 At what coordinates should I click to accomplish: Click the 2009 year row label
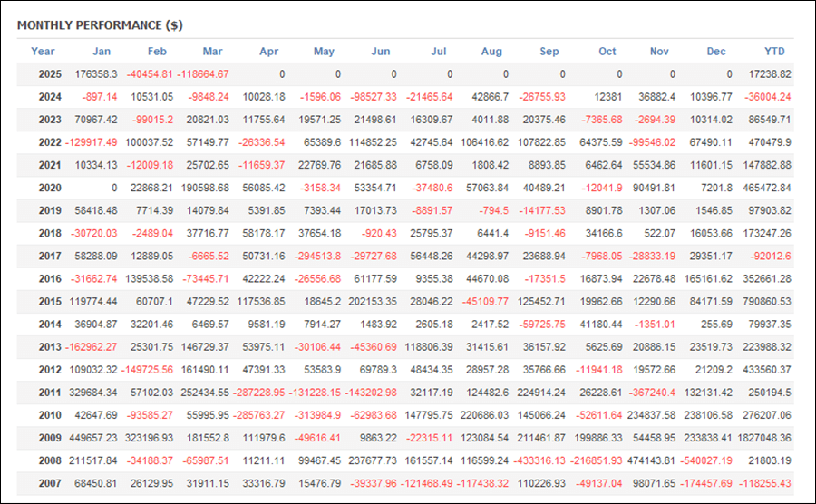(50, 438)
